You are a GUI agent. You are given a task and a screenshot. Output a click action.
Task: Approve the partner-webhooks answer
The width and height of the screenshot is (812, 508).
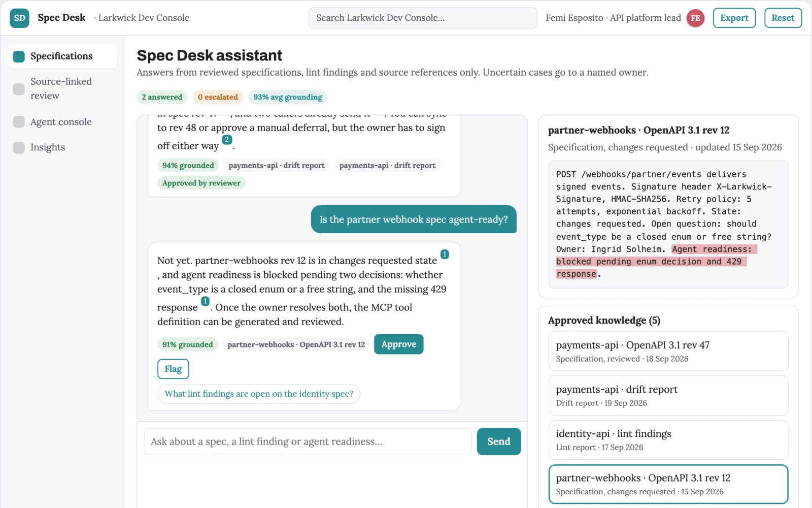399,344
